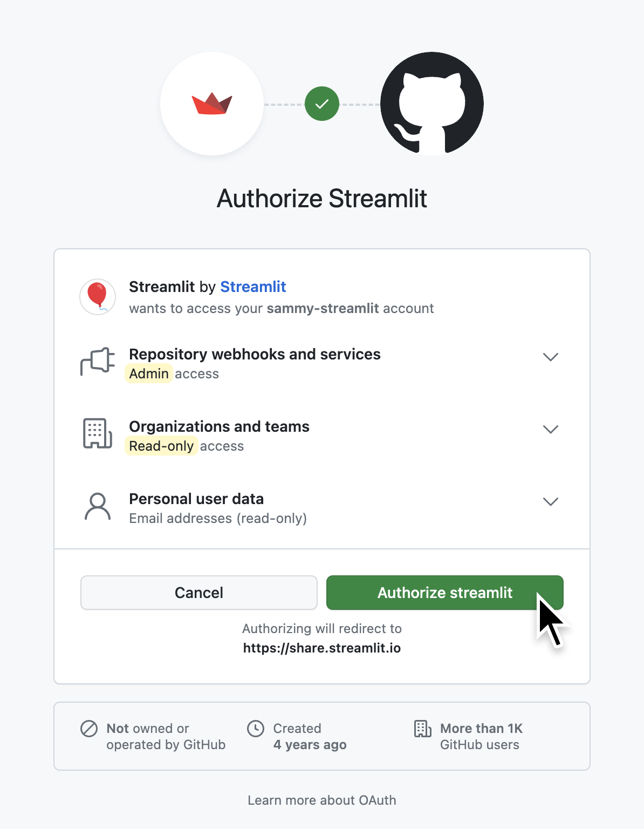
Task: Click the red balloon Streamlit avatar
Action: pos(98,296)
